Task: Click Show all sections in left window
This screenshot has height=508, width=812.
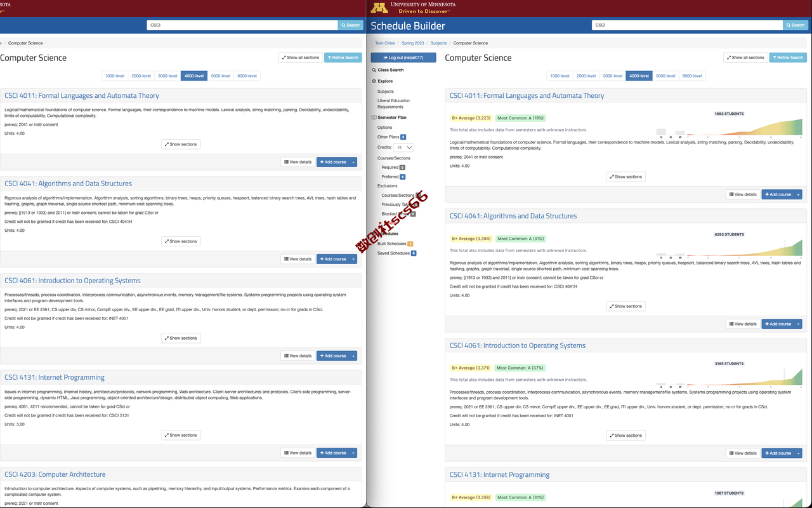Action: click(301, 58)
